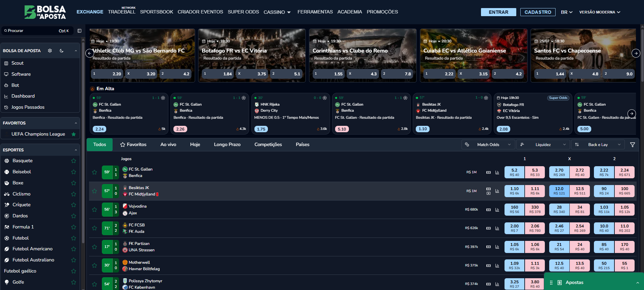This screenshot has width=644, height=290.
Task: Open statistics chart icon for Vojvodina row
Action: 497,210
